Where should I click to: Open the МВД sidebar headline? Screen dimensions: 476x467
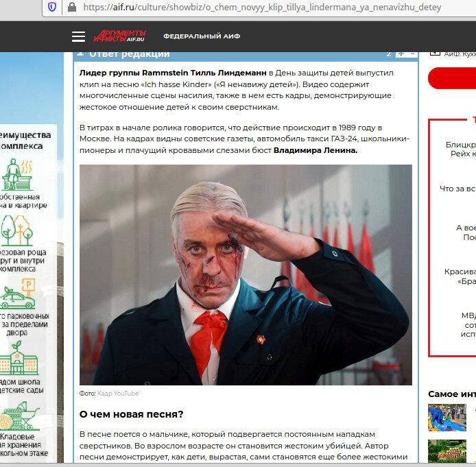pos(468,324)
